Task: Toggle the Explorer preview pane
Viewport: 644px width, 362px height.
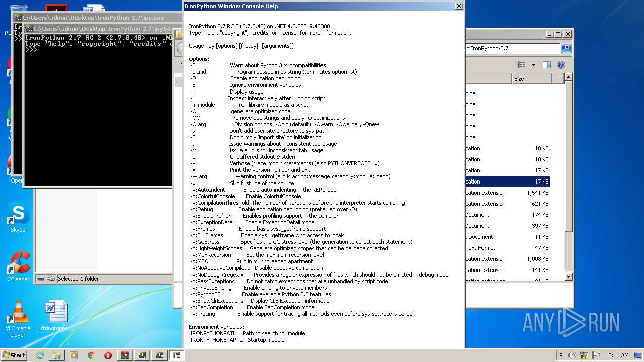Action: click(547, 65)
